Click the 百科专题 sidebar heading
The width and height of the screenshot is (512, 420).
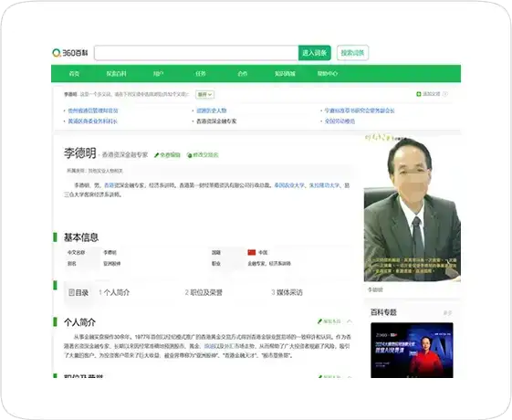pyautogui.click(x=383, y=312)
